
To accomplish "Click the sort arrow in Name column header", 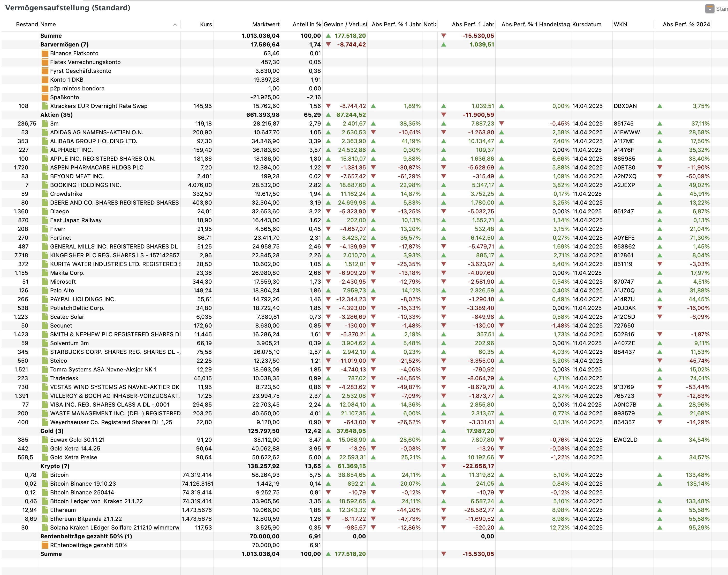I will point(175,25).
